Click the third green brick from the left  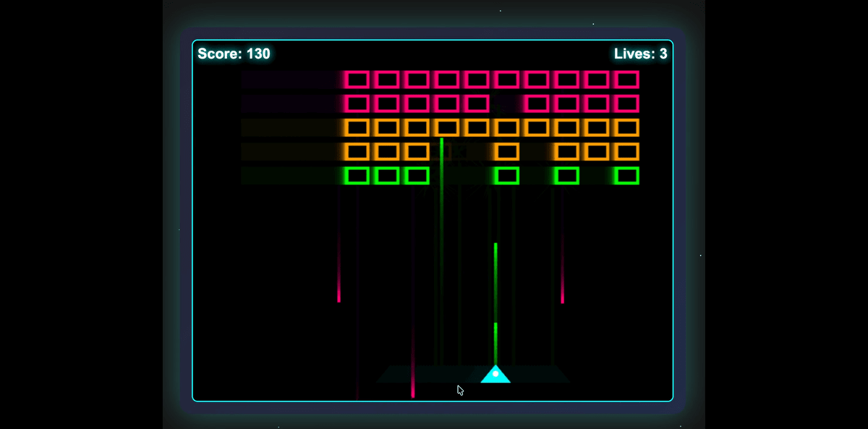(x=417, y=176)
